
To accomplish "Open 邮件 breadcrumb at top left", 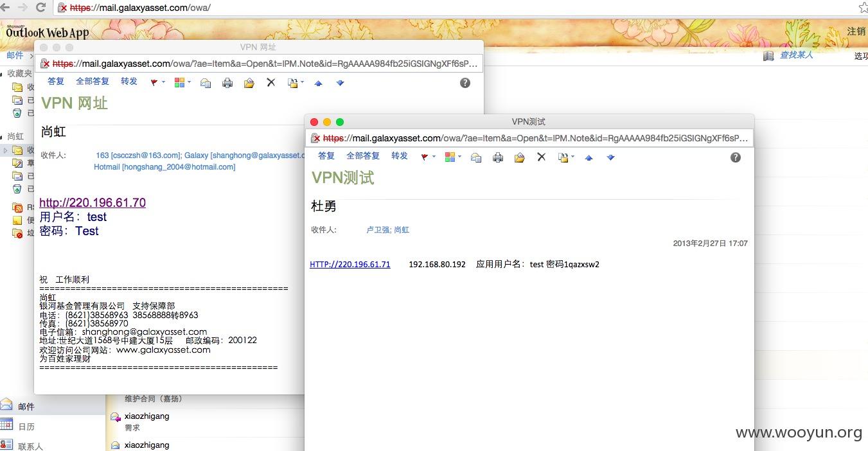I will pos(15,56).
